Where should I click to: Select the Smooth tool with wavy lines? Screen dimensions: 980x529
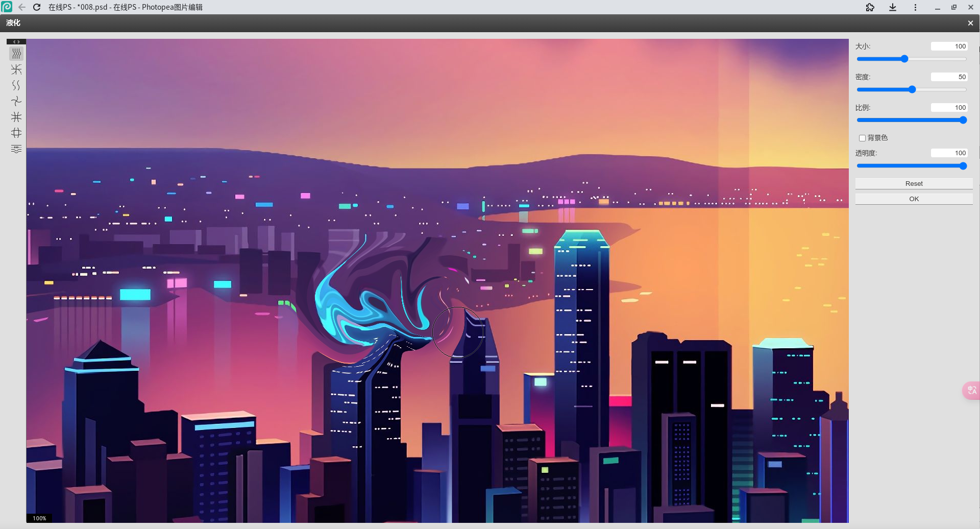click(16, 85)
